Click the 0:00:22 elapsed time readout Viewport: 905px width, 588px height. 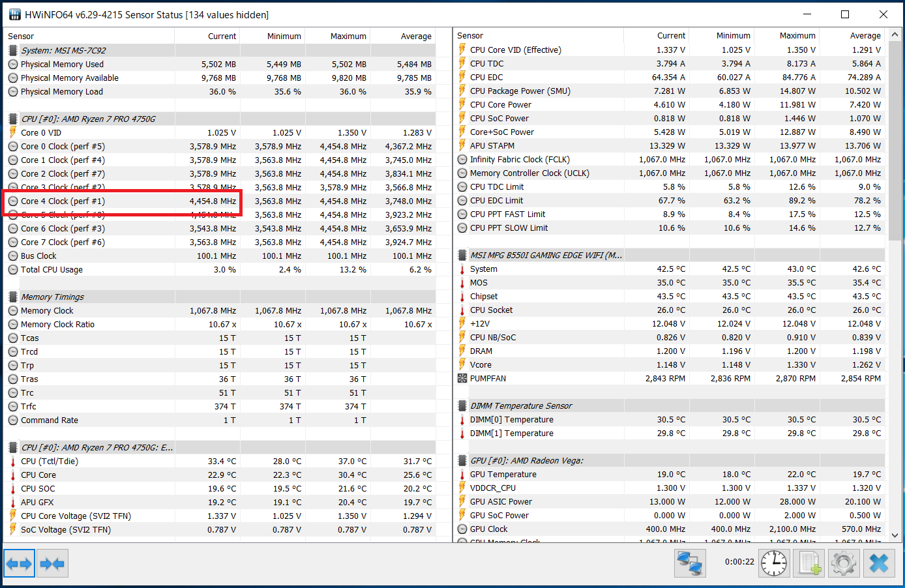pyautogui.click(x=739, y=562)
